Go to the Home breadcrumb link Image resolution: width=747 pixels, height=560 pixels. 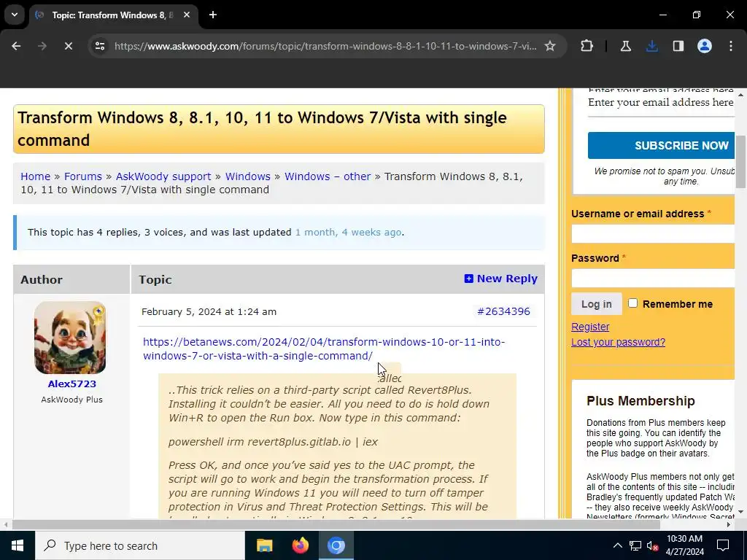35,176
